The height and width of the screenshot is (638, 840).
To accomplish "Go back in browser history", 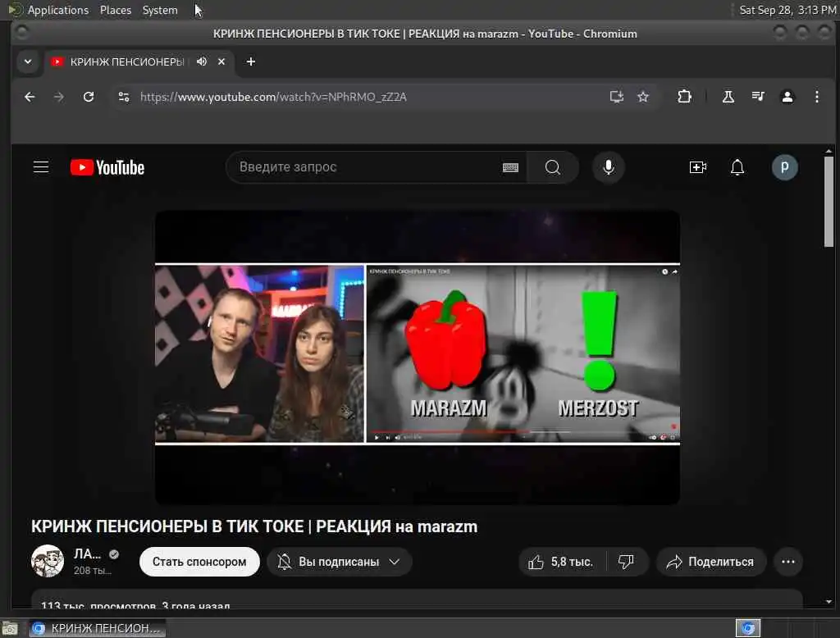I will [x=30, y=97].
